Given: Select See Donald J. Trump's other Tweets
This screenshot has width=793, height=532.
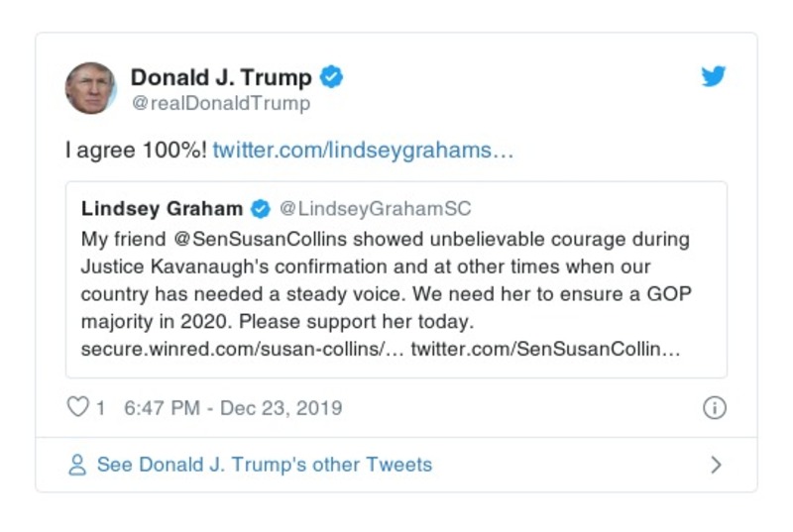Looking at the screenshot, I should tap(264, 465).
